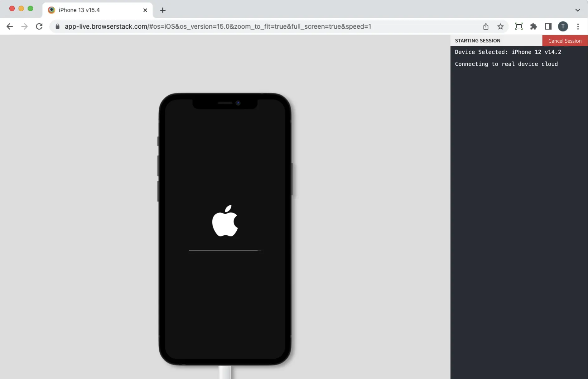Select the browser forward arrow

(x=24, y=26)
